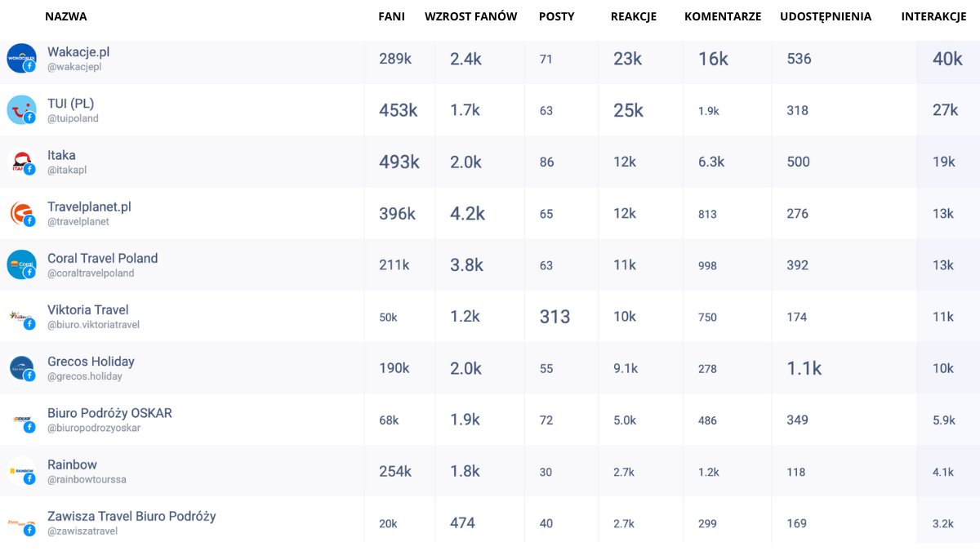The width and height of the screenshot is (980, 551).
Task: Click the Wakacje.pl profile logo icon
Action: [x=21, y=58]
